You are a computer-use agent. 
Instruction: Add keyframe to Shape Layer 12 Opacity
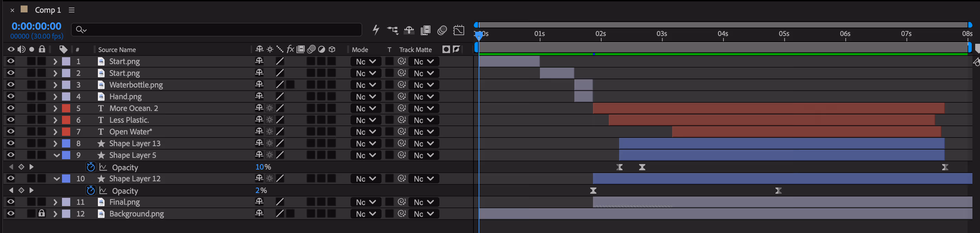21,190
